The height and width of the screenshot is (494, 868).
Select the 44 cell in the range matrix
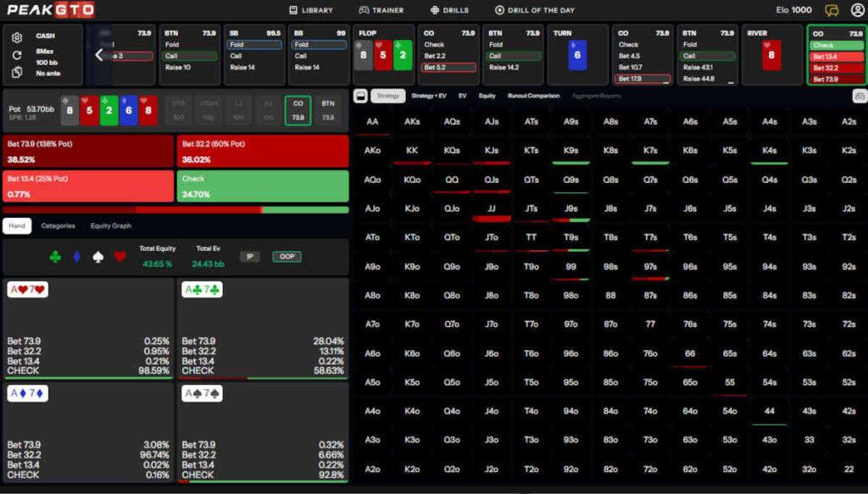click(x=770, y=411)
